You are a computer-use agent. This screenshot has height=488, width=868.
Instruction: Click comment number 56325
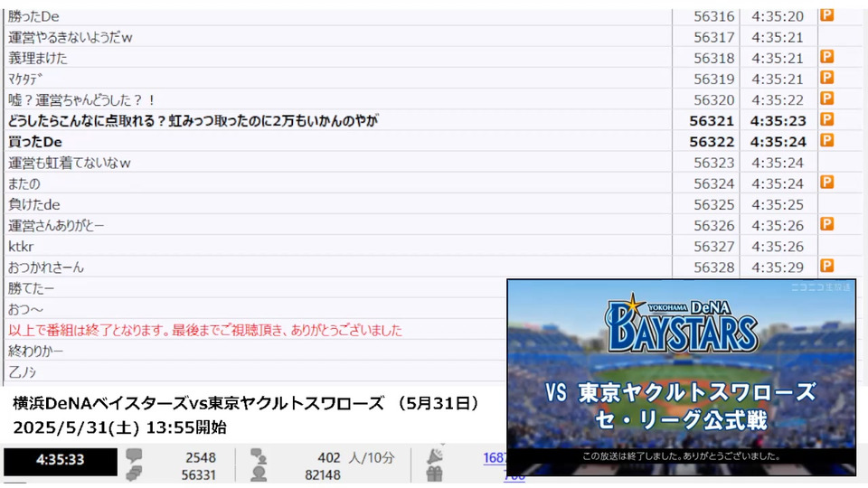coord(713,205)
